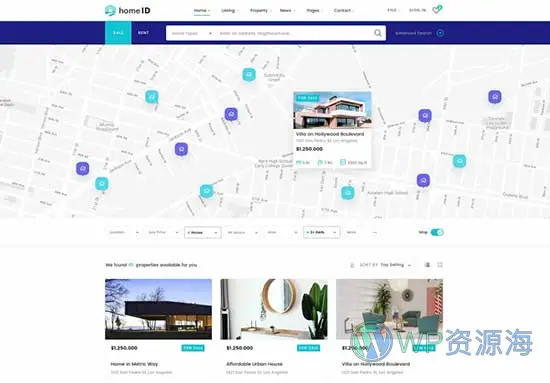Click the search magnifier icon
This screenshot has height=383, width=550.
click(x=378, y=33)
